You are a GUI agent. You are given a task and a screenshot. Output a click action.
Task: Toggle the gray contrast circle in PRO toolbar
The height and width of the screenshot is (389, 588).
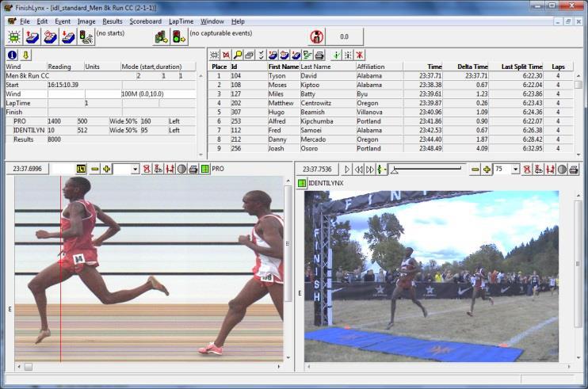coord(182,169)
